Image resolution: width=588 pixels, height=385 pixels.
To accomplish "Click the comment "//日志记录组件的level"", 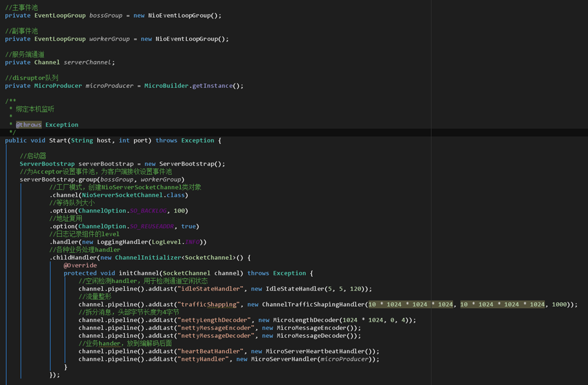I will pos(84,234).
